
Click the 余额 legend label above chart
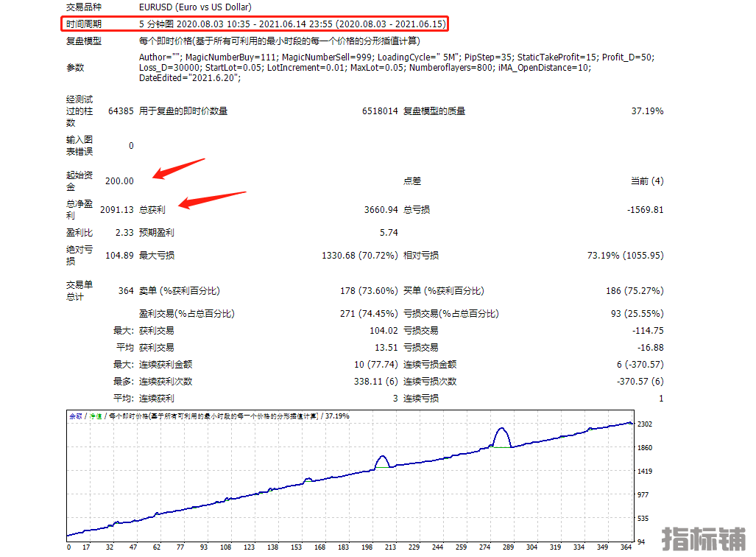pos(76,416)
